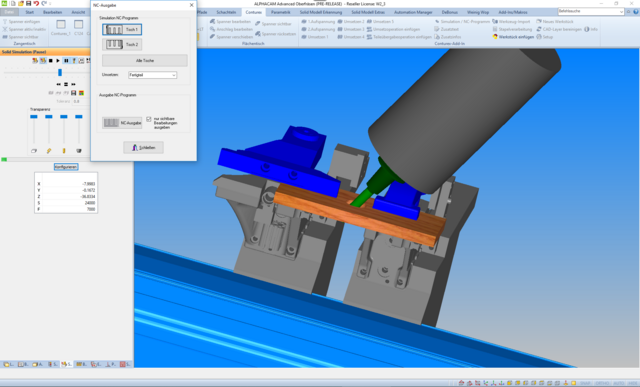Click the Alle Tische button
640x387 pixels.
pyautogui.click(x=145, y=60)
